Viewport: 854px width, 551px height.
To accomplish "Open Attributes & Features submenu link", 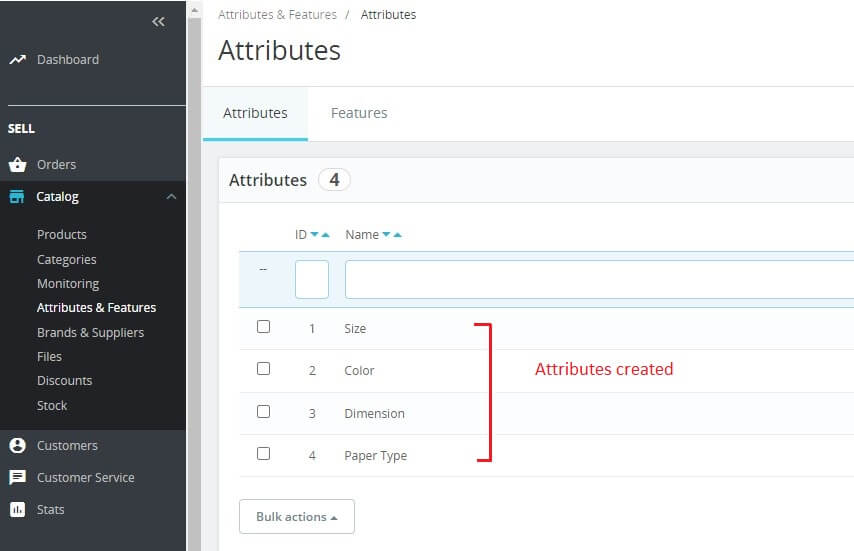I will [x=96, y=308].
